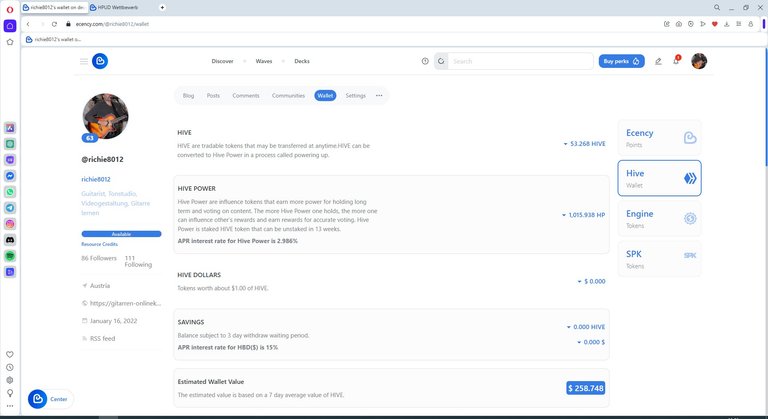View the 86 Followers list
768x419 pixels.
[x=99, y=258]
